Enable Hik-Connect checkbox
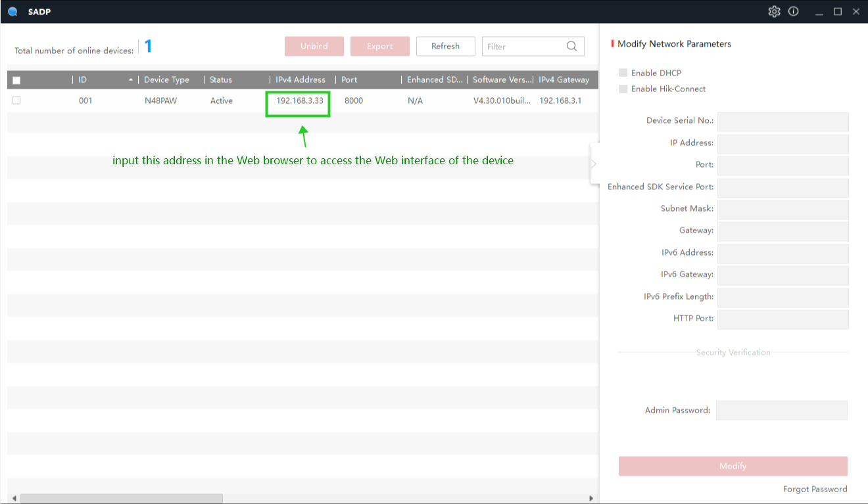The width and height of the screenshot is (868, 504). coord(623,89)
